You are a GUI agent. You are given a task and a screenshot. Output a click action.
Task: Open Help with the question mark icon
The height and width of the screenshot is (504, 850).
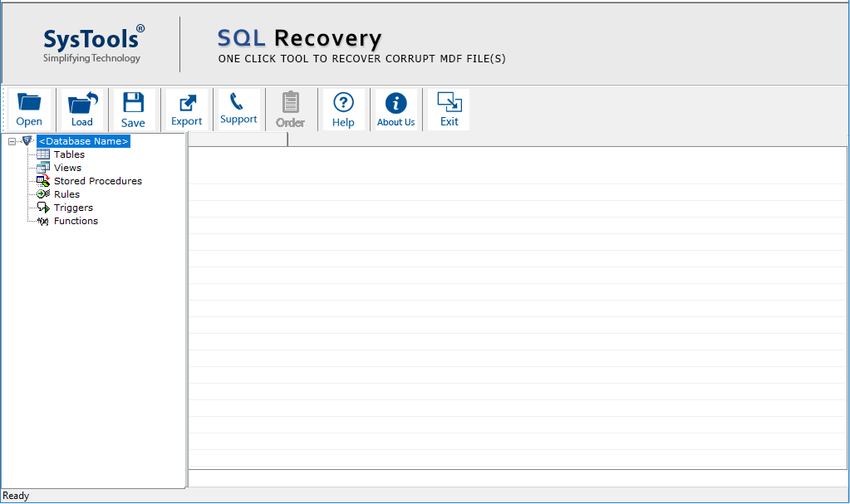click(x=343, y=110)
